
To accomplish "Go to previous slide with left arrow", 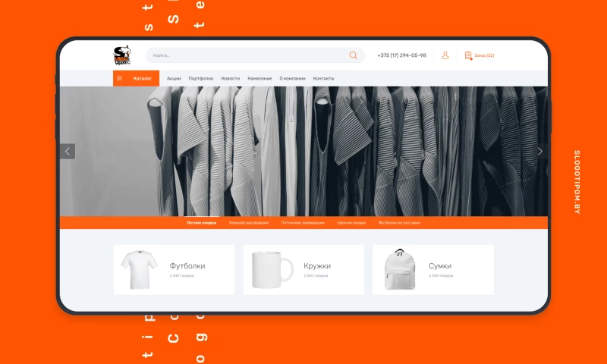I will (68, 151).
